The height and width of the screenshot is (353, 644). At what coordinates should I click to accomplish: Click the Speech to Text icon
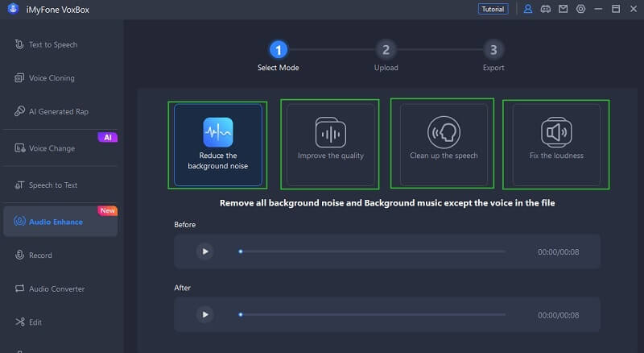tap(19, 185)
